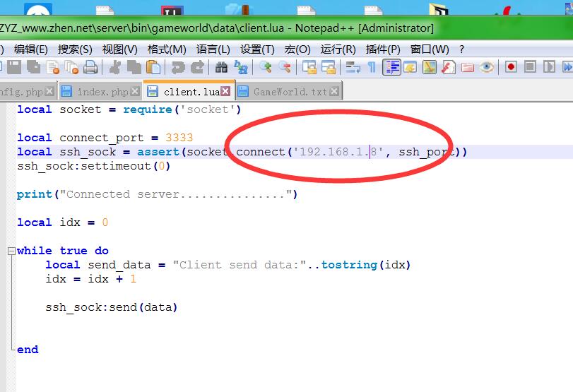Click the Paste clipboard icon
Image resolution: width=573 pixels, height=392 pixels.
click(x=153, y=67)
